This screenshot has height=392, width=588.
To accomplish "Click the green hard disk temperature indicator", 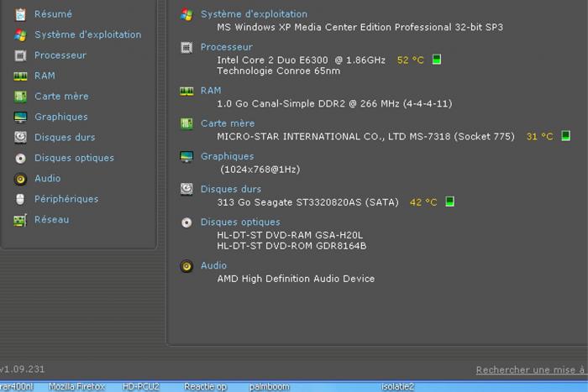I will [x=449, y=201].
